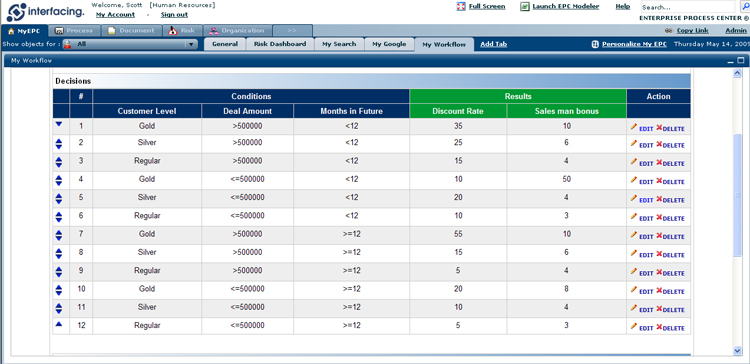Screen dimensions: 750x364
Task: Click the interfacing logo
Action: (45, 12)
